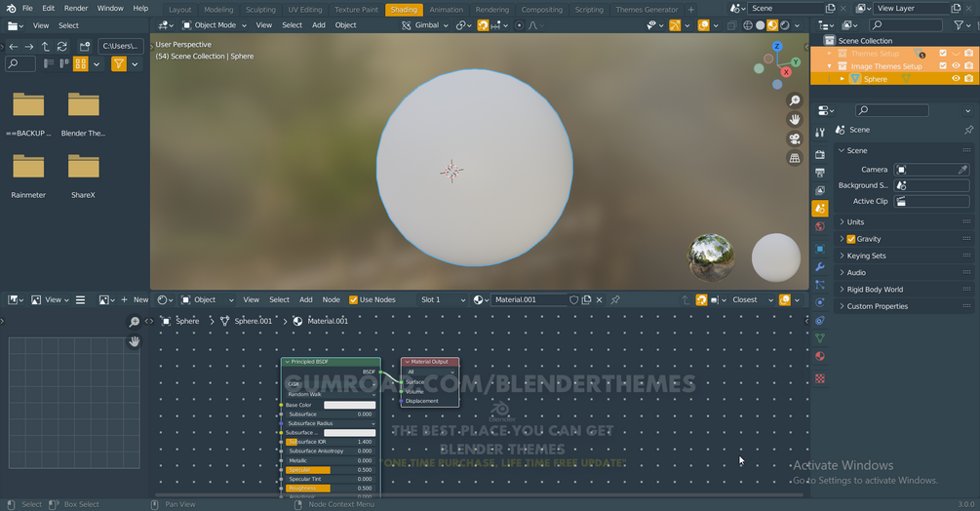The image size is (980, 511).
Task: Expand the Keying Sets panel
Action: tap(904, 256)
